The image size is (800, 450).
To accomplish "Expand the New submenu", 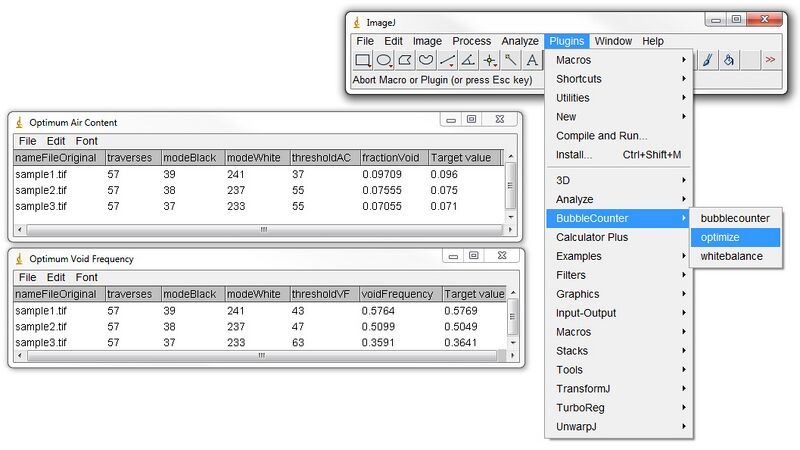I will tap(618, 117).
